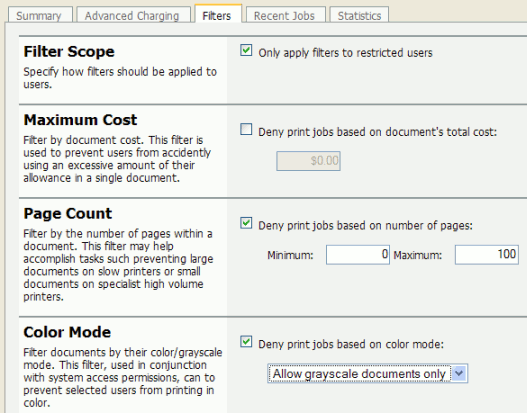Image resolution: width=527 pixels, height=413 pixels.
Task: Enable deny print jobs by total cost
Action: (x=246, y=129)
